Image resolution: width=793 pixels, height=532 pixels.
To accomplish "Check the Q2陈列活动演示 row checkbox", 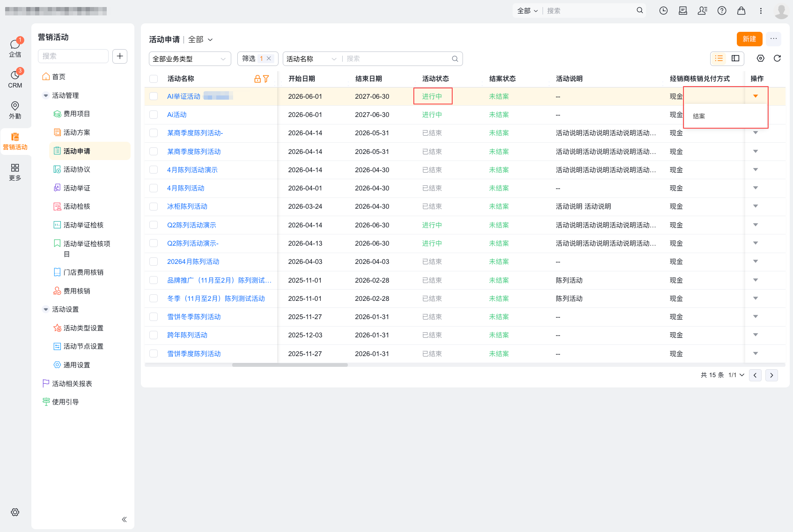I will click(154, 225).
